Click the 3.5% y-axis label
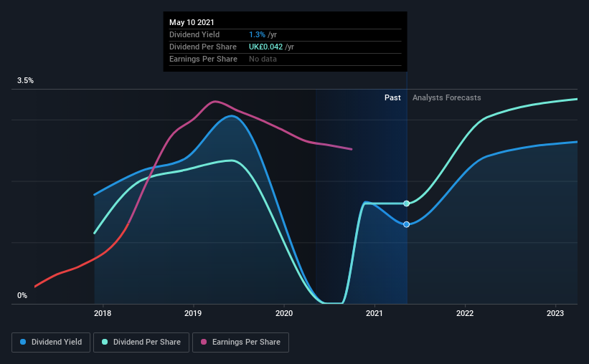 coord(25,80)
